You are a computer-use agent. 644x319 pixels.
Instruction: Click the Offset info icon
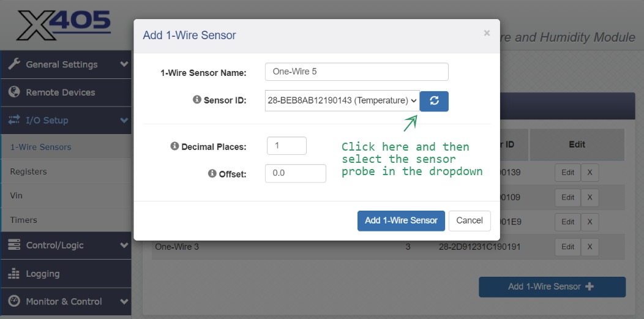click(x=212, y=173)
